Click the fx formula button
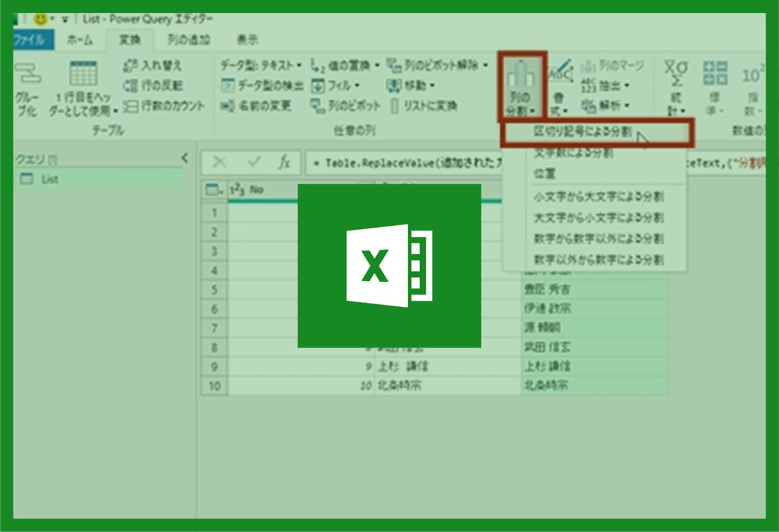Screen dimensions: 779x532 pyautogui.click(x=284, y=162)
